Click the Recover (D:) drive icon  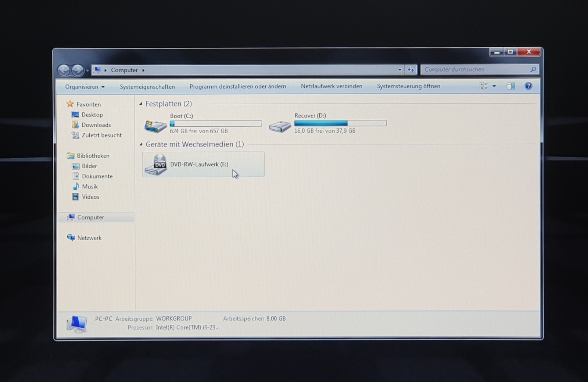280,127
